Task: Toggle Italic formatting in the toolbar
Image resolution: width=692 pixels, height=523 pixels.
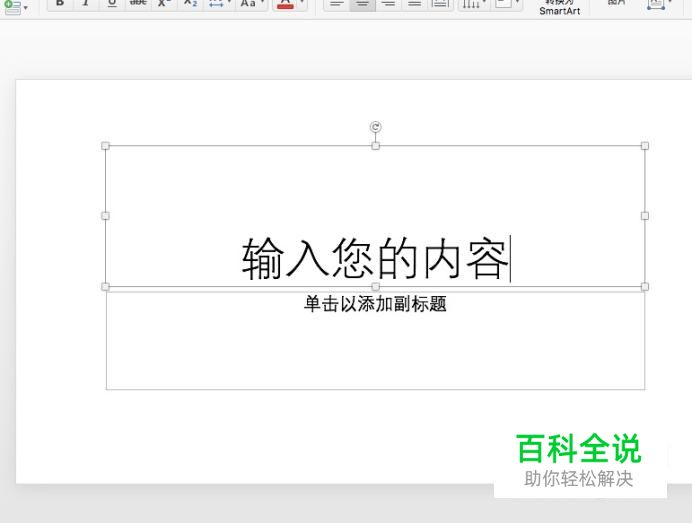Action: [x=86, y=4]
